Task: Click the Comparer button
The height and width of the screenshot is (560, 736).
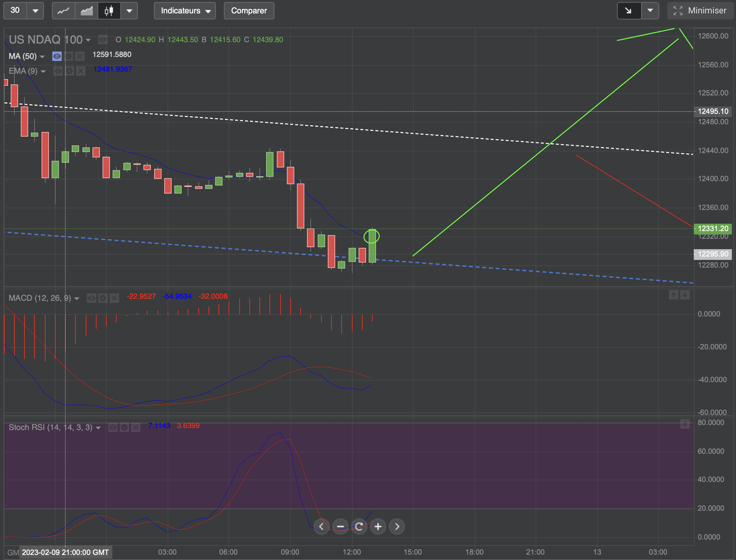Action: [x=249, y=11]
